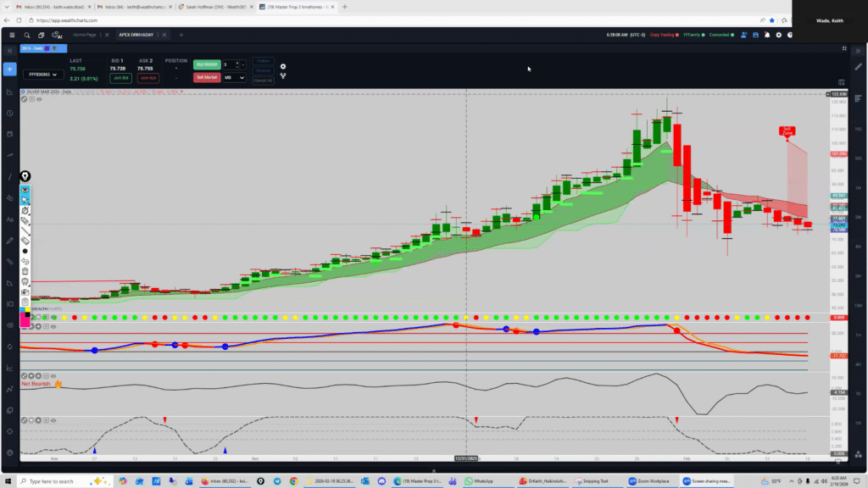Click the red Sell Market button
The image size is (868, 488).
[x=206, y=77]
